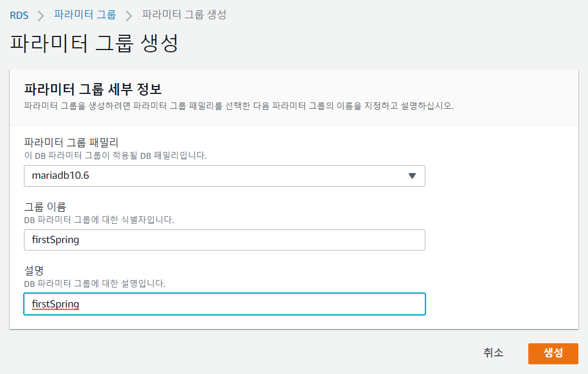Click the page title 파라미터 그룹 생성
This screenshot has height=374, width=588.
(x=94, y=43)
